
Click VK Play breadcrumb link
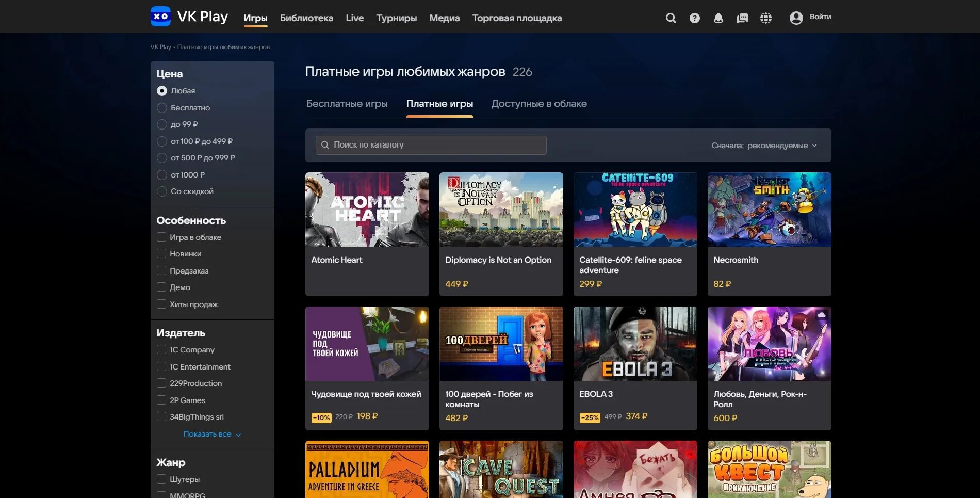pyautogui.click(x=160, y=47)
